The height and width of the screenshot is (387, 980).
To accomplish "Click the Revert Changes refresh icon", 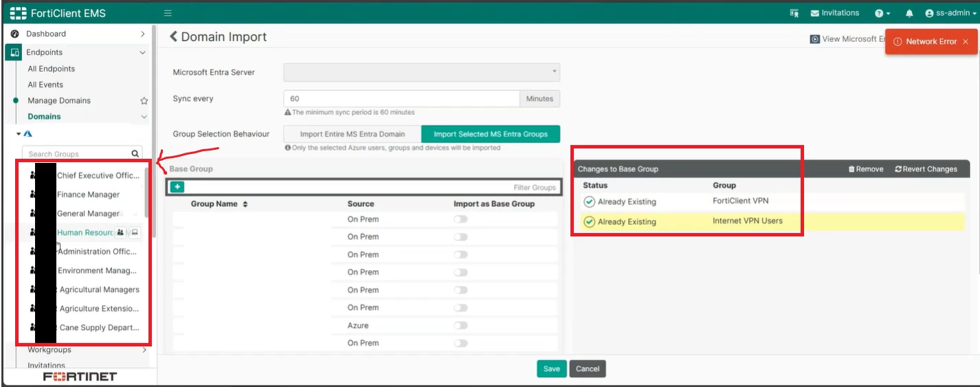I will (898, 169).
